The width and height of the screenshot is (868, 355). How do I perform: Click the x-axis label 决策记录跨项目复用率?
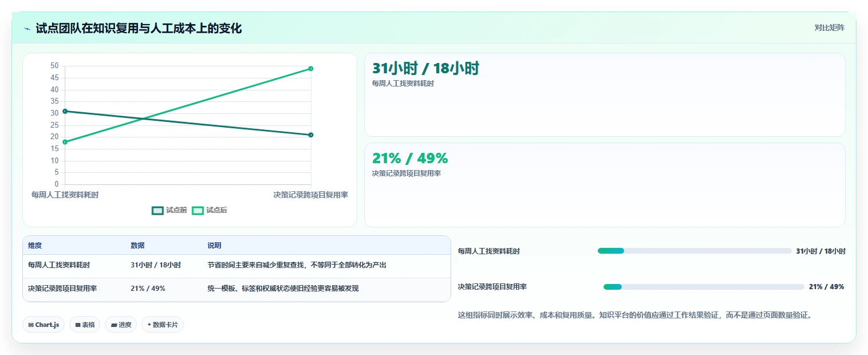click(x=311, y=195)
